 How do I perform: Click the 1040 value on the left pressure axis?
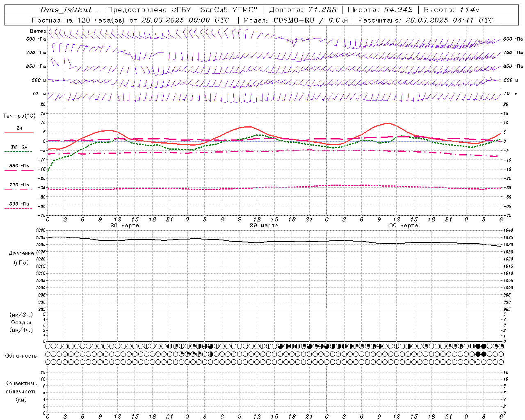coord(41,231)
